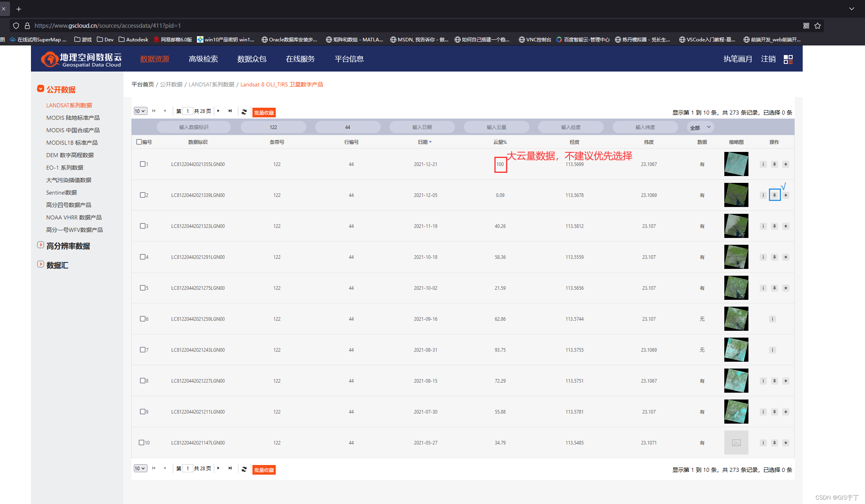The height and width of the screenshot is (504, 865).
Task: Click thumbnail image for row 4
Action: pos(736,257)
